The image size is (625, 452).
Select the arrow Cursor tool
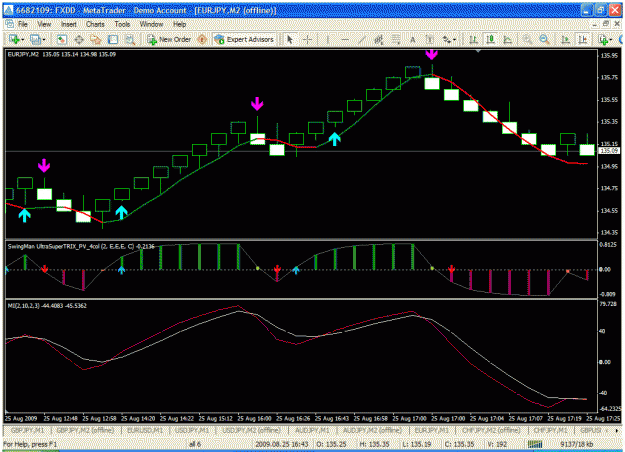[290, 39]
